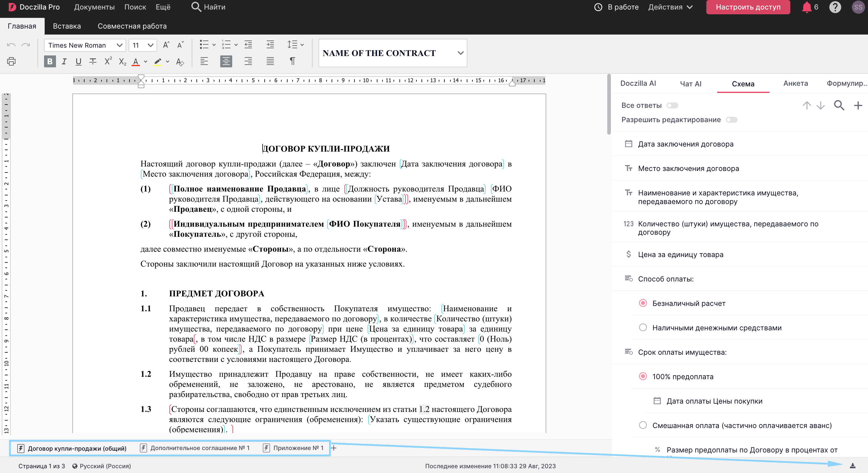Add new schema item with plus icon

(x=858, y=105)
